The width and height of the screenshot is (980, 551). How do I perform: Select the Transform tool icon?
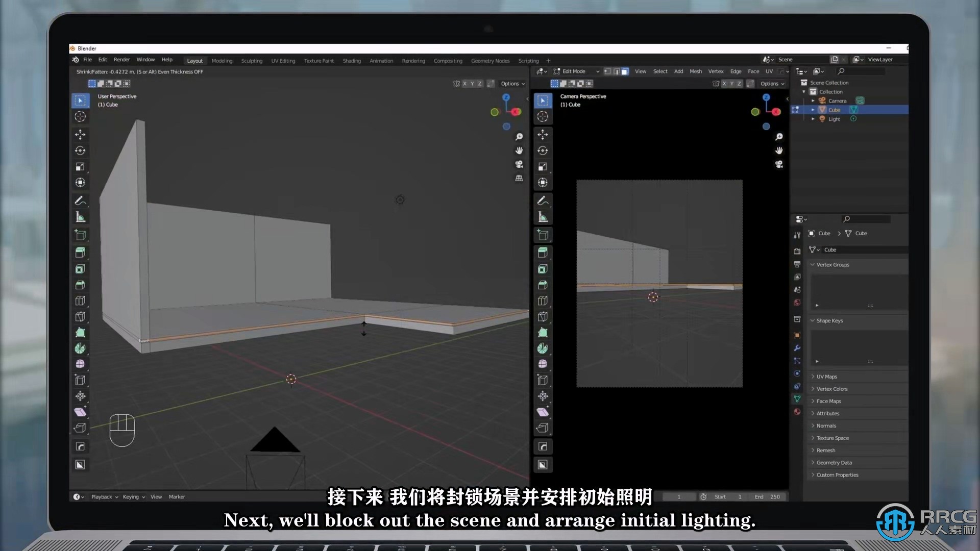pyautogui.click(x=80, y=182)
